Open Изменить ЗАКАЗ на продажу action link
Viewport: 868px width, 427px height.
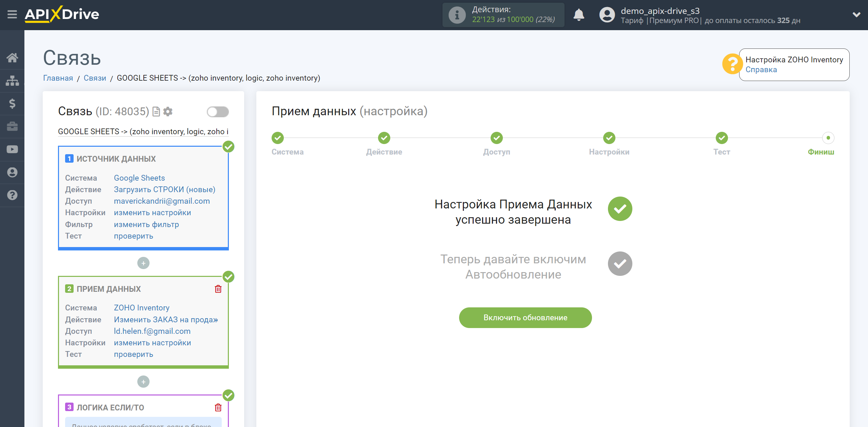[x=166, y=320]
